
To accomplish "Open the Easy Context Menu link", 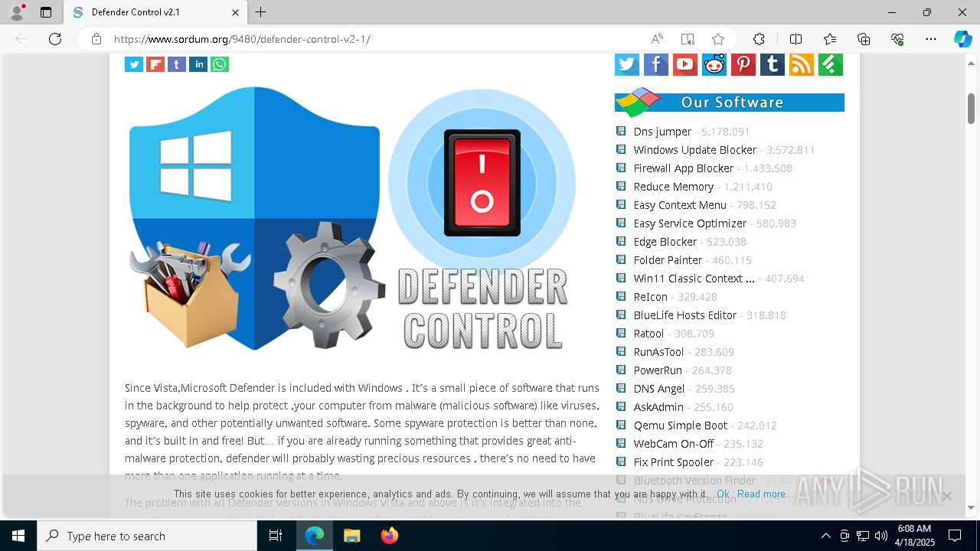I will (x=680, y=205).
